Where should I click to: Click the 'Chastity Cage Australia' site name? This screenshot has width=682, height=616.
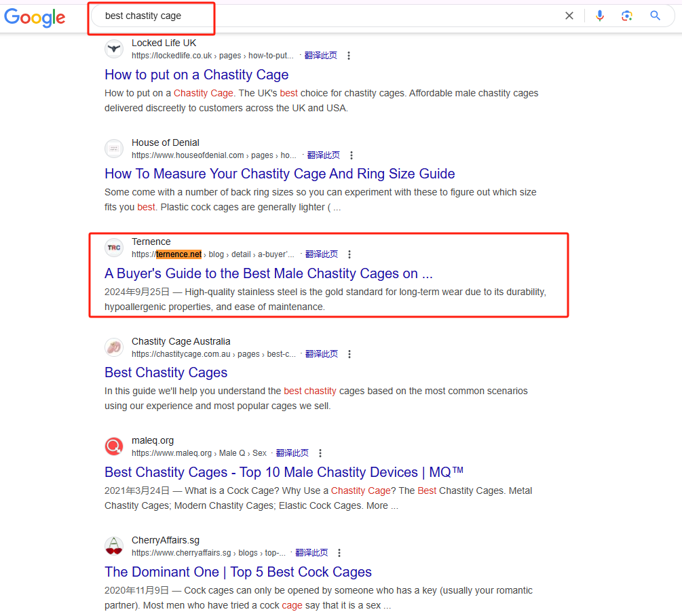(x=181, y=341)
